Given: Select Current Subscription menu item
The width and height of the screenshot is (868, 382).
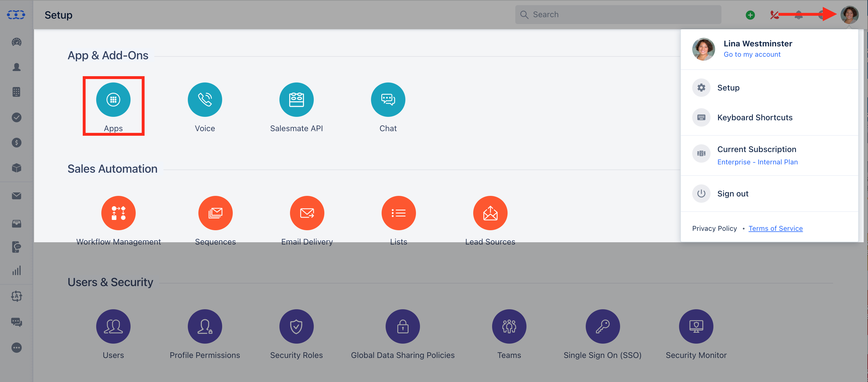Looking at the screenshot, I should point(770,155).
